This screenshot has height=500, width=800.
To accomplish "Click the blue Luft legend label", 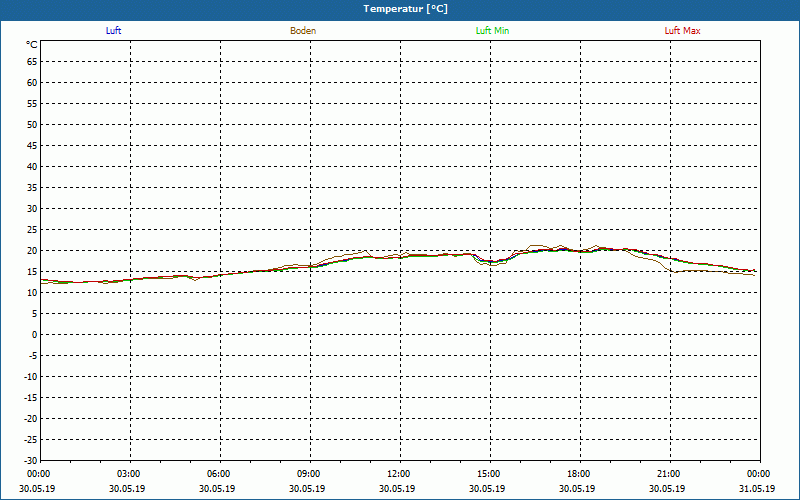I will (x=113, y=31).
